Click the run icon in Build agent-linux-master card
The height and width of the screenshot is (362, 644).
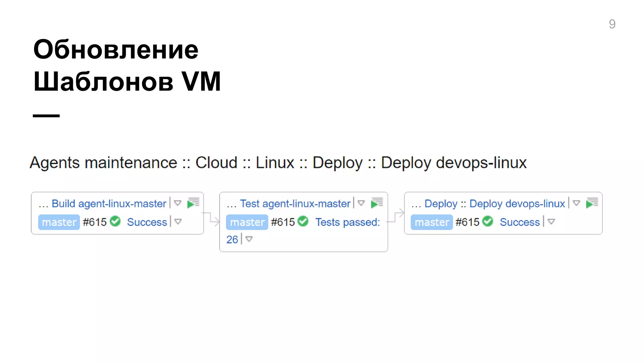click(193, 203)
